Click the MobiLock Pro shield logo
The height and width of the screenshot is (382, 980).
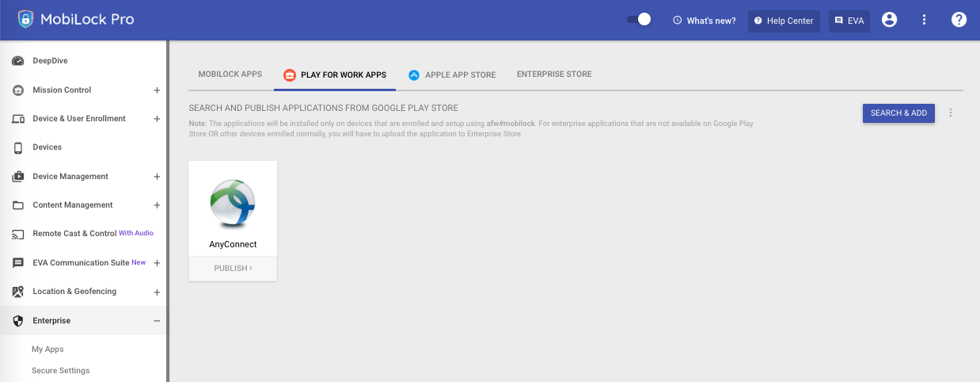click(26, 20)
